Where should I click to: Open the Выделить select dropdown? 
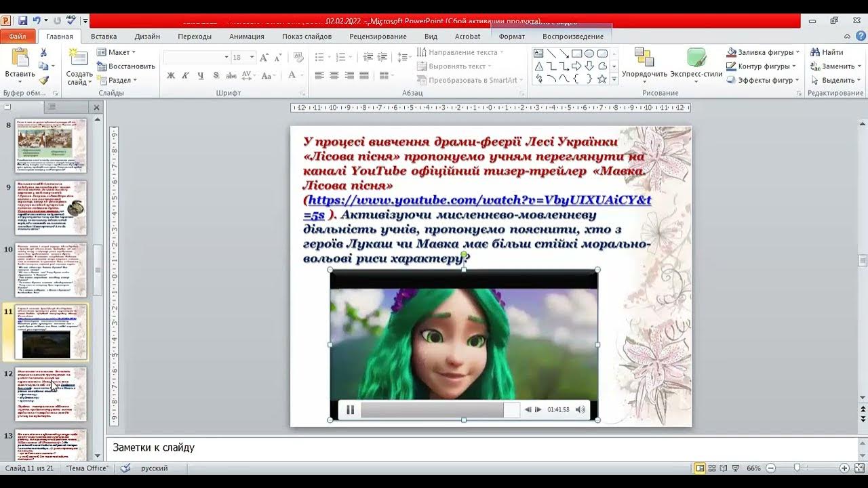tap(836, 80)
